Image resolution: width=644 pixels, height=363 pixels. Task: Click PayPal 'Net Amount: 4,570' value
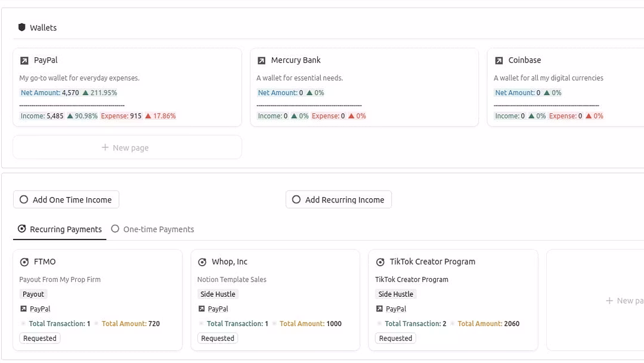[x=49, y=93]
